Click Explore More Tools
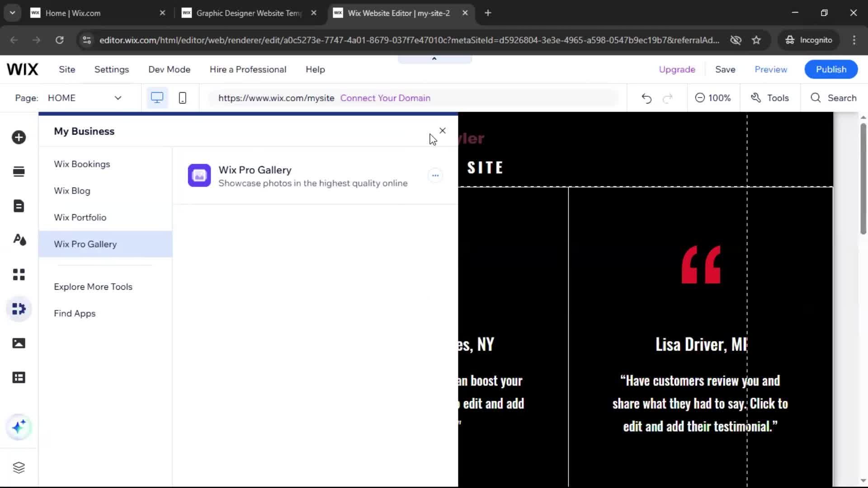Image resolution: width=868 pixels, height=488 pixels. coord(93,287)
